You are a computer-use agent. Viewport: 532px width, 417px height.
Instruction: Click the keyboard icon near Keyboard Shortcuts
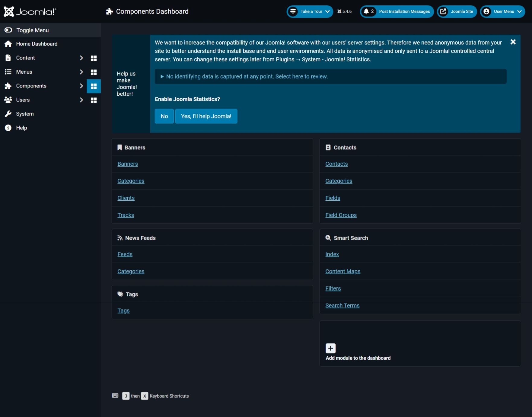tap(115, 396)
